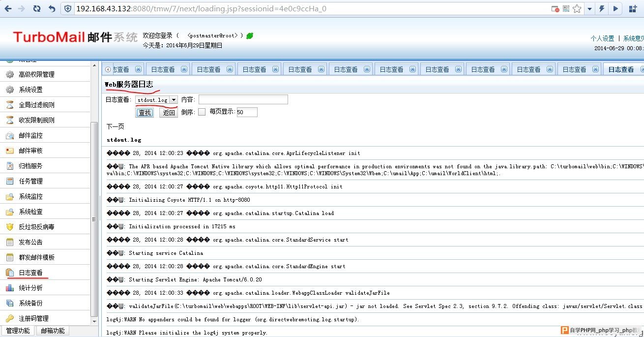
Task: Switch to the 邮箱功能 bottom tab
Action: 53,331
